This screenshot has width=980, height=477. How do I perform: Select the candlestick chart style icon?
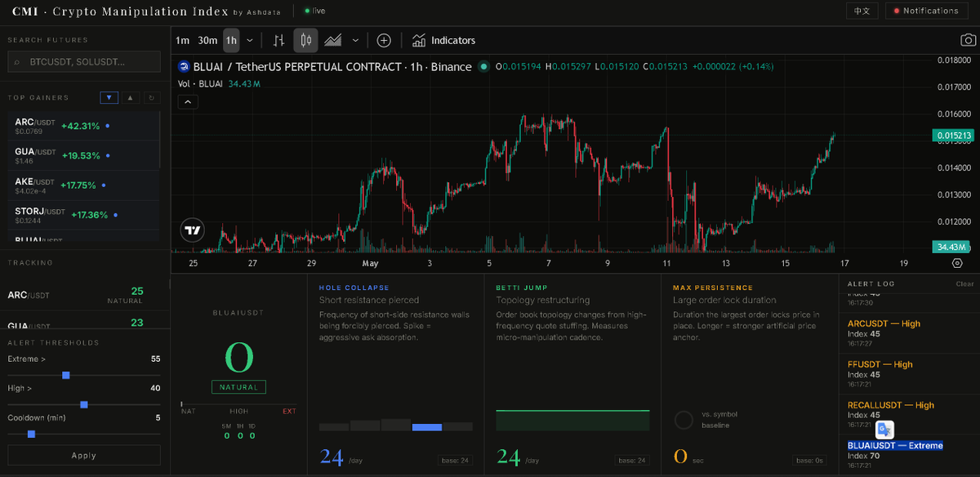[306, 40]
